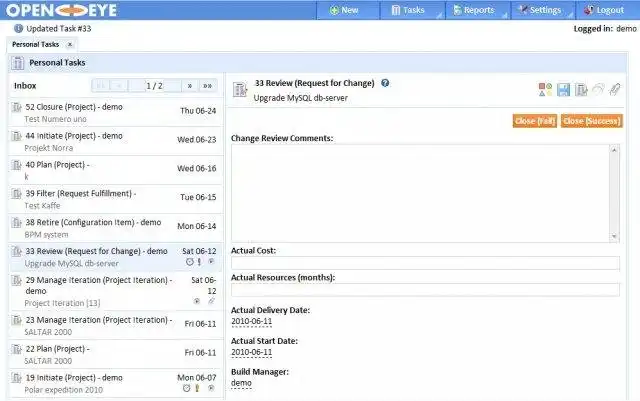Open task 29 Manage Iteration
This screenshot has height=401, width=640.
click(x=116, y=291)
